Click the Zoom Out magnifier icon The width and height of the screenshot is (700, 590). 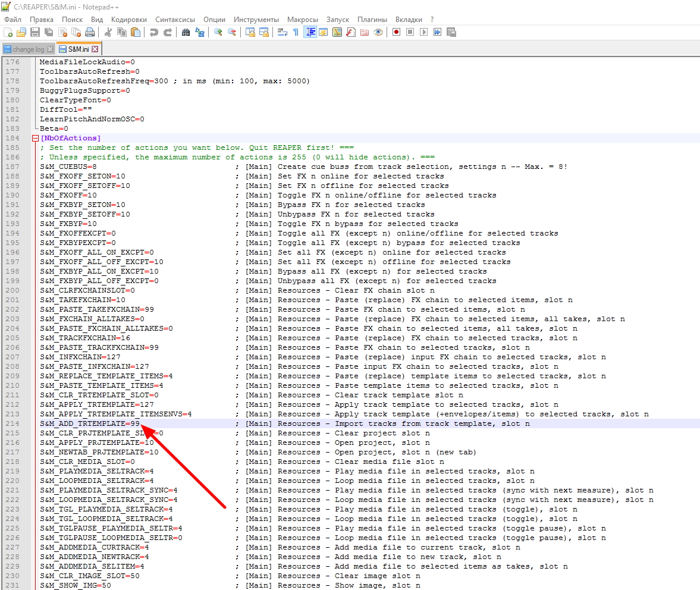coord(232,32)
